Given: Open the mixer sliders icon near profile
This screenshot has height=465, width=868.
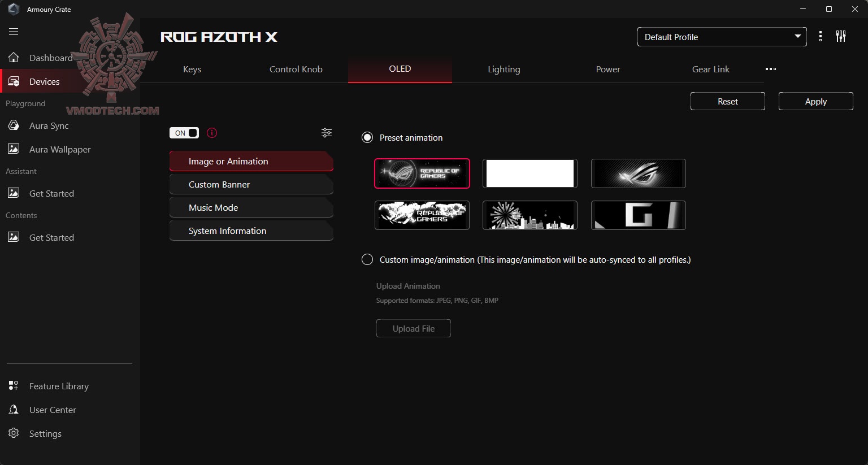Looking at the screenshot, I should 841,37.
